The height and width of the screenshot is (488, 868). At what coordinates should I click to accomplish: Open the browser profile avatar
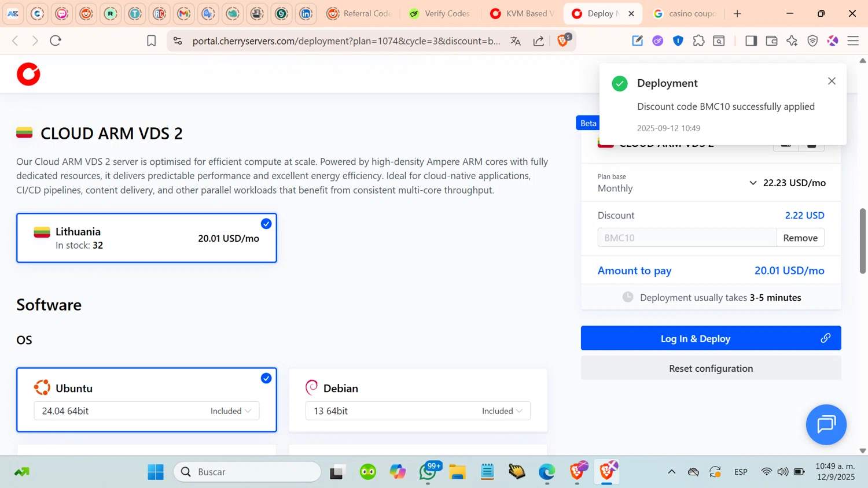(x=833, y=40)
